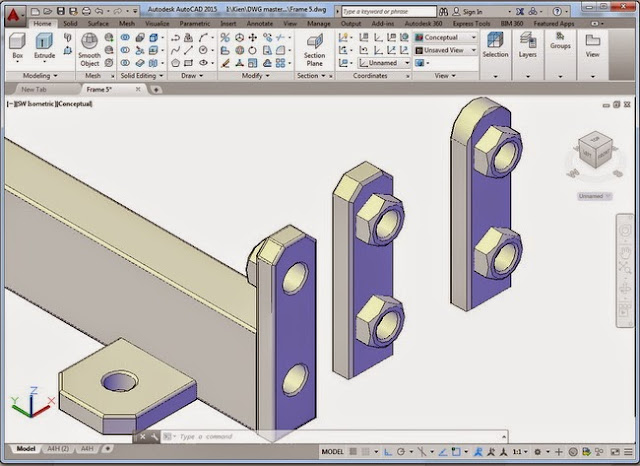Image resolution: width=640 pixels, height=466 pixels.
Task: Click the Help question mark icon
Action: (x=557, y=11)
